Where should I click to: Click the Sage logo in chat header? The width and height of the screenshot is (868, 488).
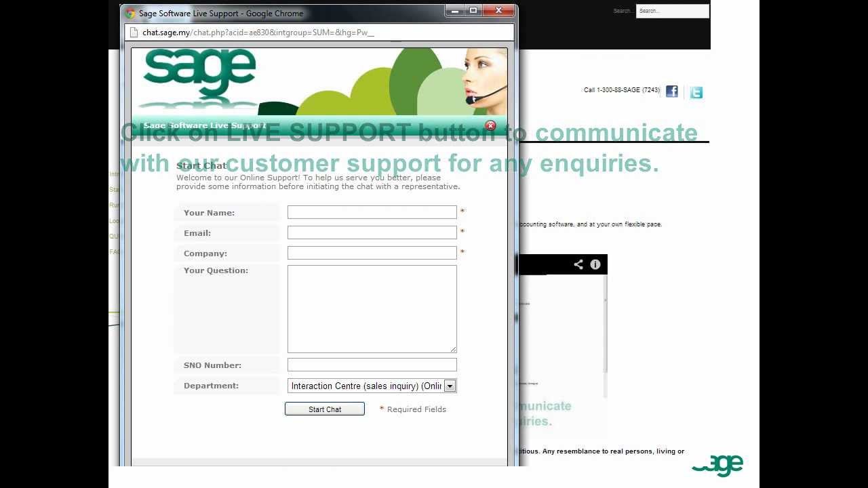click(x=199, y=73)
